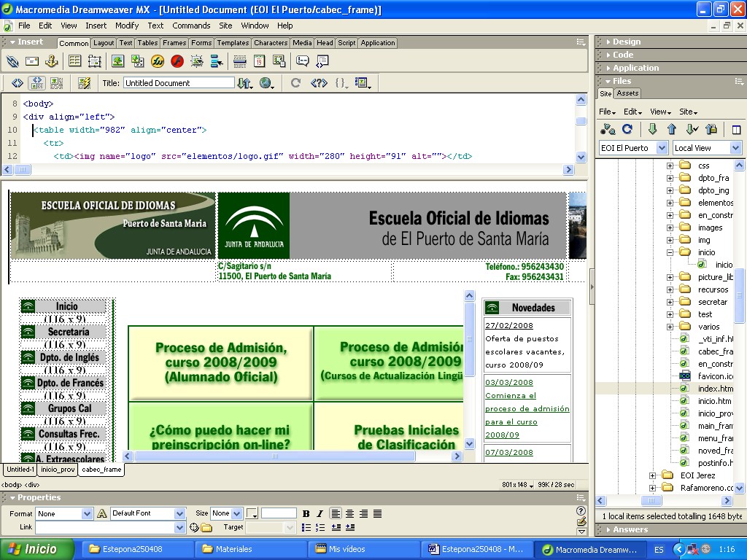Viewport: 747px width, 560px height.
Task: Click the Get Files green down arrow
Action: (x=652, y=129)
